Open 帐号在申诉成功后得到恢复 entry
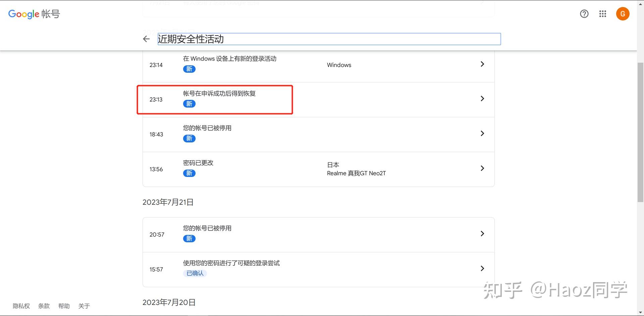The height and width of the screenshot is (316, 644). click(219, 93)
